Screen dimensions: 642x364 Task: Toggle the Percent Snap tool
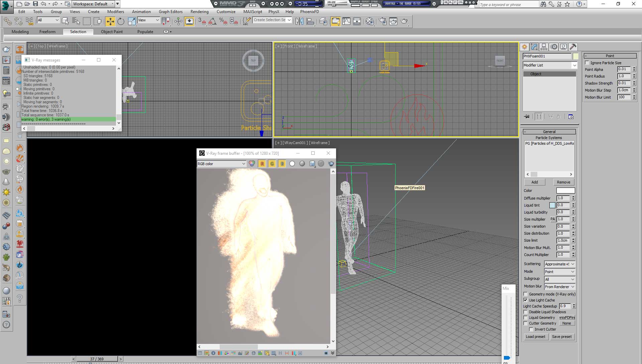tap(223, 21)
